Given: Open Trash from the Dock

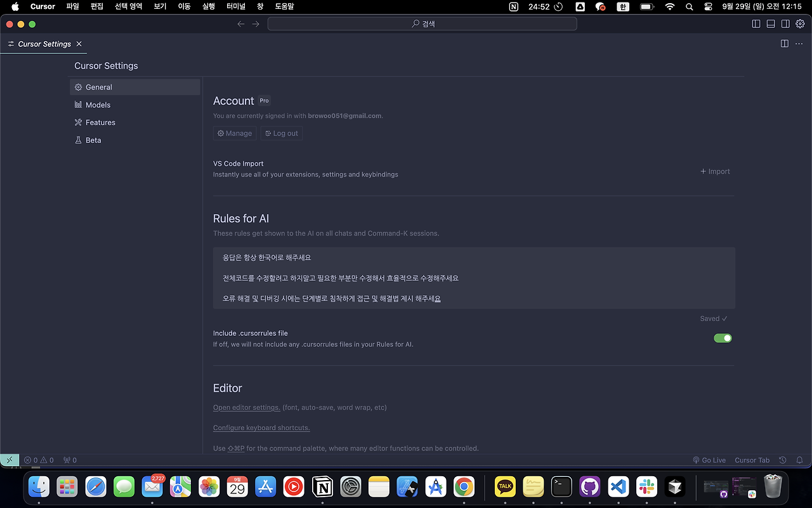Looking at the screenshot, I should tap(773, 487).
